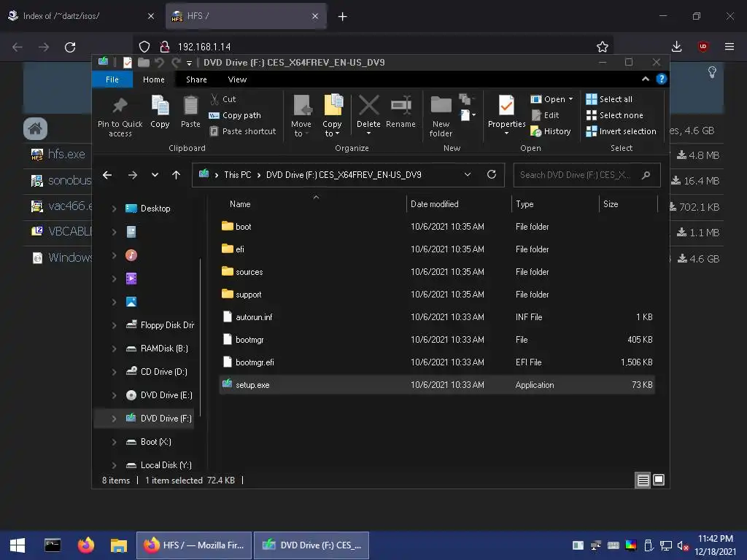747x560 pixels.
Task: Click the Explorer Refresh icon
Action: [x=492, y=175]
